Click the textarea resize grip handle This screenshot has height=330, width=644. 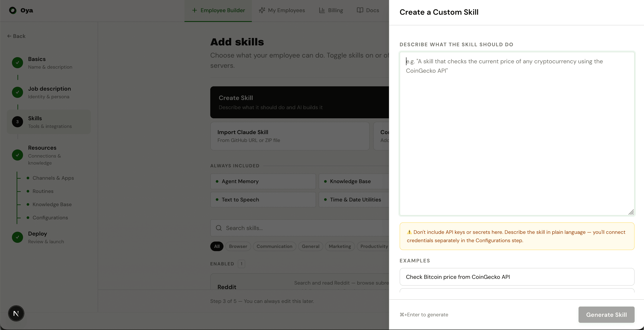(631, 212)
